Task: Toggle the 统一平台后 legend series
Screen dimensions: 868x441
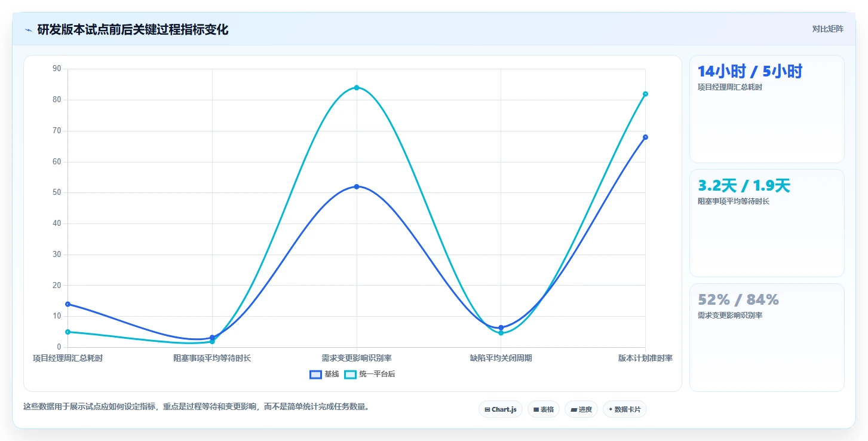Action: [x=370, y=374]
